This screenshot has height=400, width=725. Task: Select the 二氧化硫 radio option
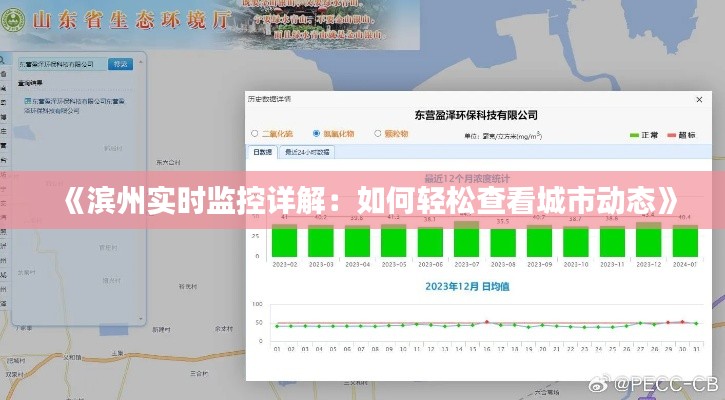[255, 133]
